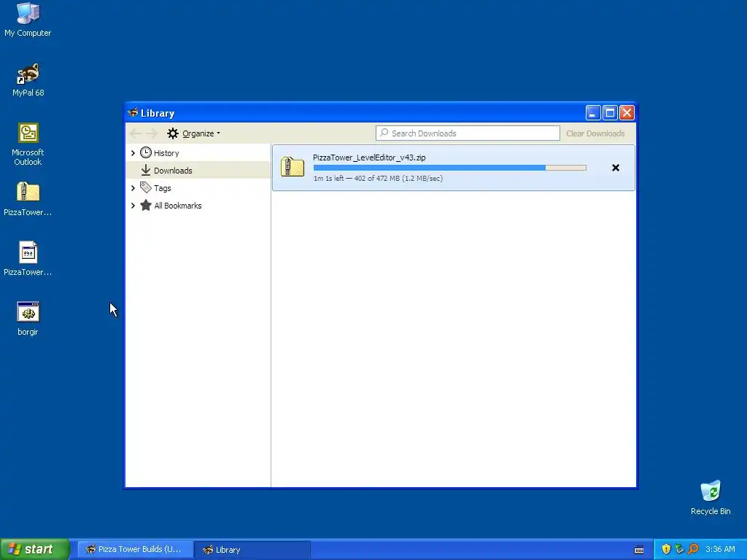This screenshot has height=560, width=747.
Task: Select the PizzaTower zip folder desktop icon
Action: 28,199
